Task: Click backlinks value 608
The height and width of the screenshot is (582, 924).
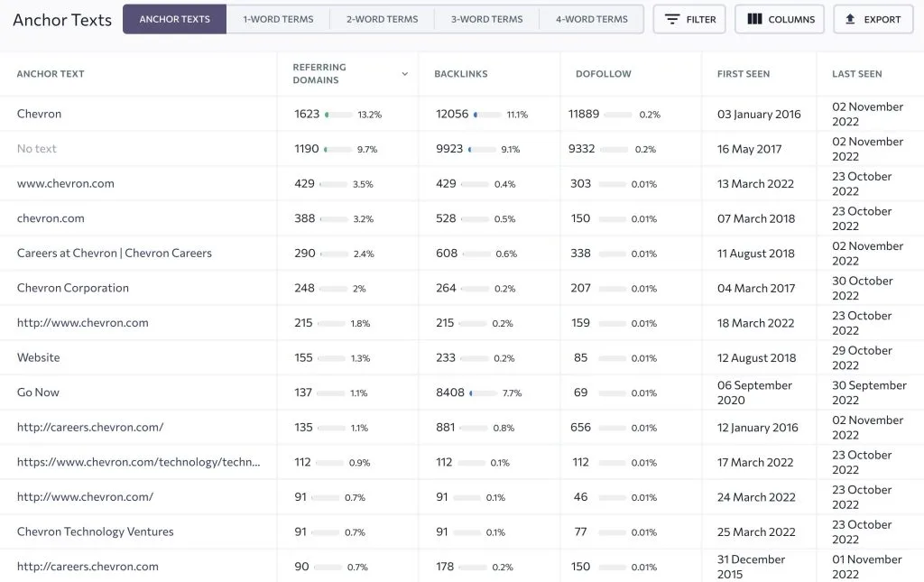Action: (x=447, y=253)
